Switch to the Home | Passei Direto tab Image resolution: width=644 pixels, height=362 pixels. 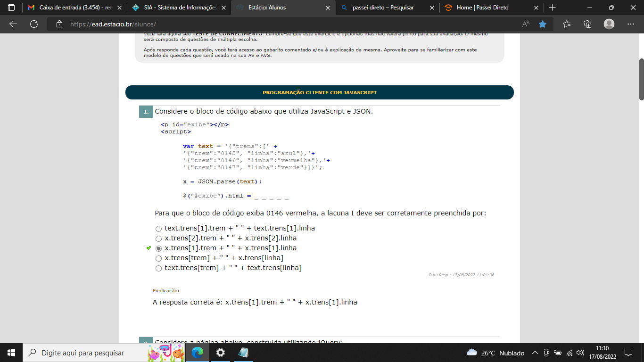[492, 8]
